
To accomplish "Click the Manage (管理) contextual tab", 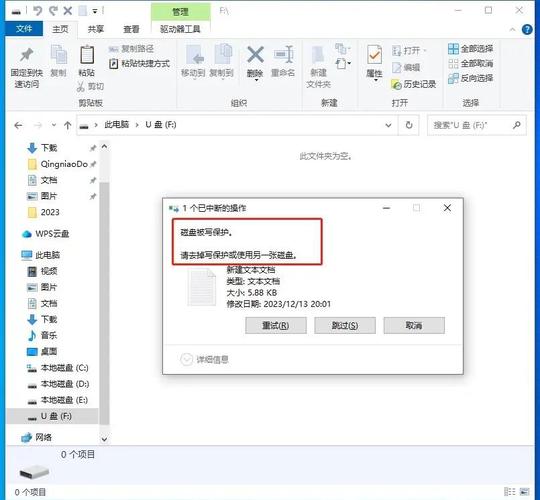I will point(180,12).
